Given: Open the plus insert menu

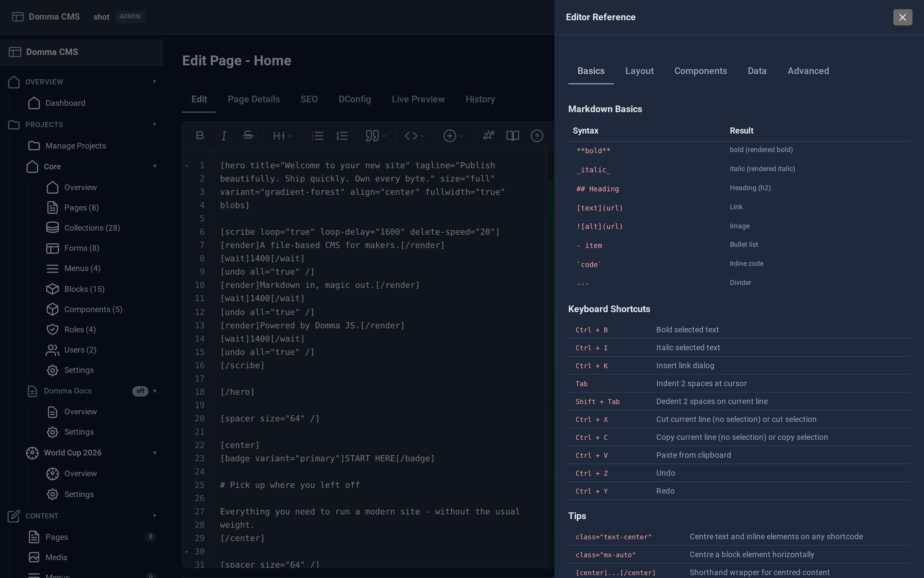Looking at the screenshot, I should click(x=454, y=136).
